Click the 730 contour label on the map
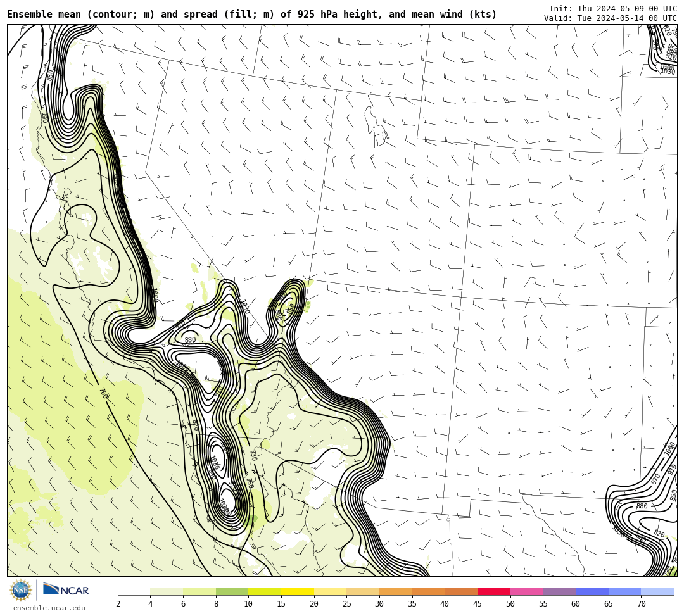Viewport: 684px width, 616px height. (253, 455)
